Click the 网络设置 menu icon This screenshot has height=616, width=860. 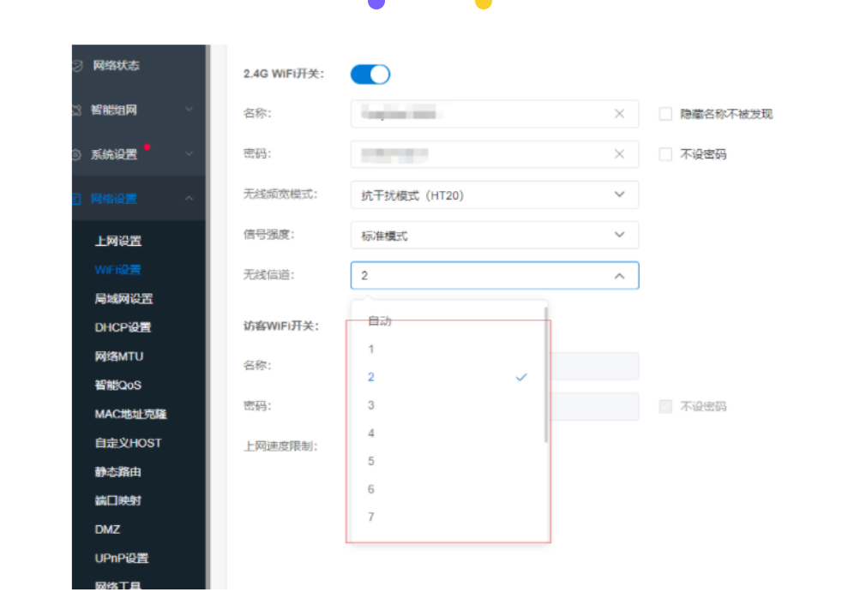pos(77,199)
